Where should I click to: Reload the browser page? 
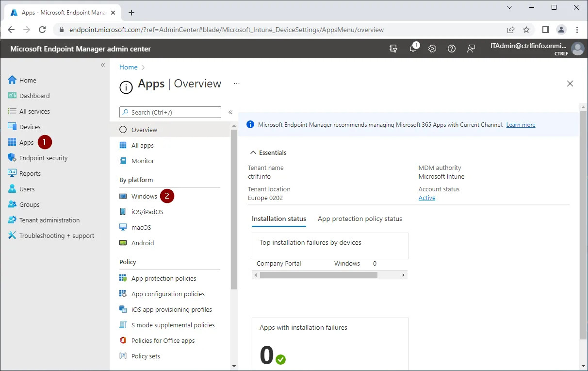point(42,30)
